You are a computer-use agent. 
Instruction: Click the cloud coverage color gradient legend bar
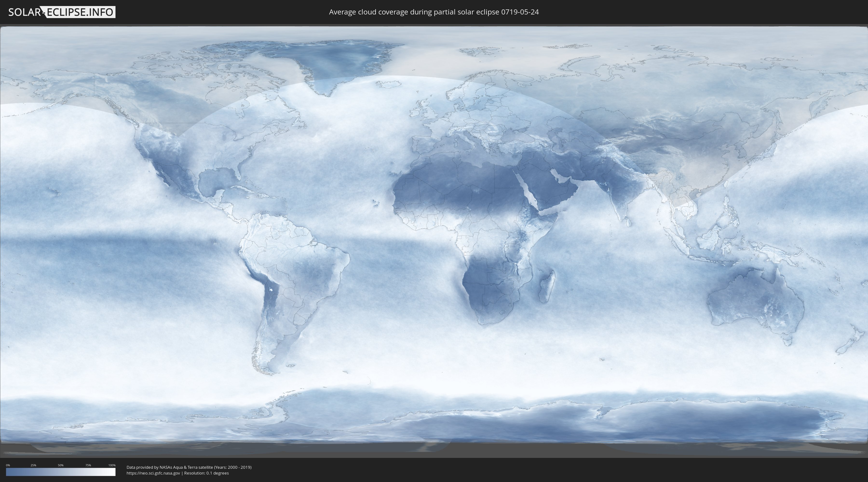point(61,472)
